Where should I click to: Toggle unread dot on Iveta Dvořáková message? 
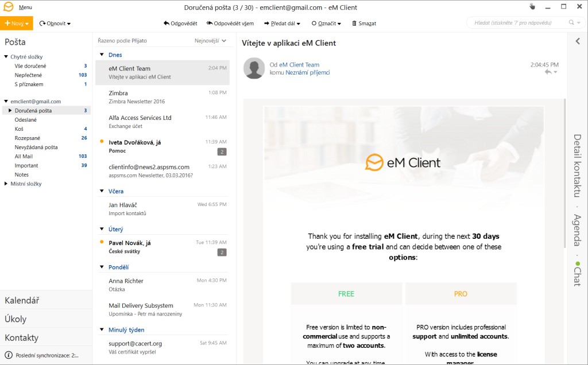[102, 141]
